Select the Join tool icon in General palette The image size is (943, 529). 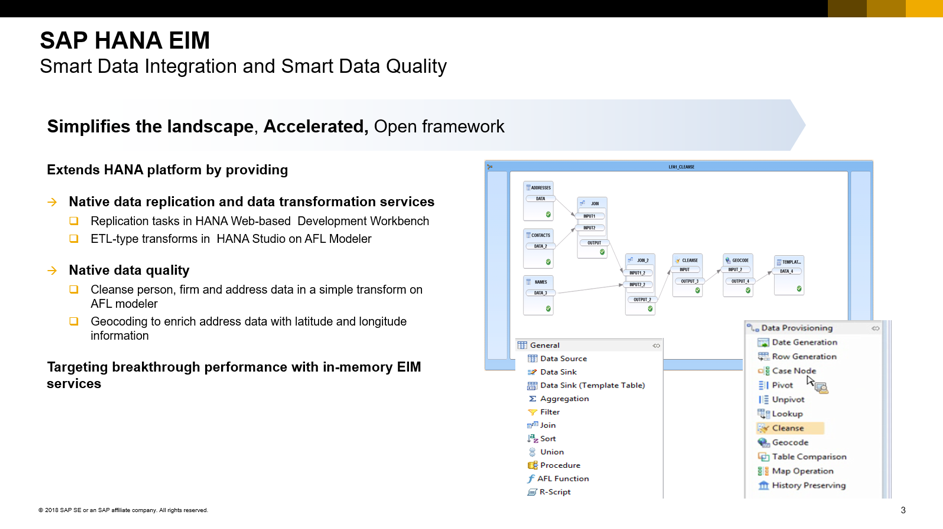click(532, 425)
